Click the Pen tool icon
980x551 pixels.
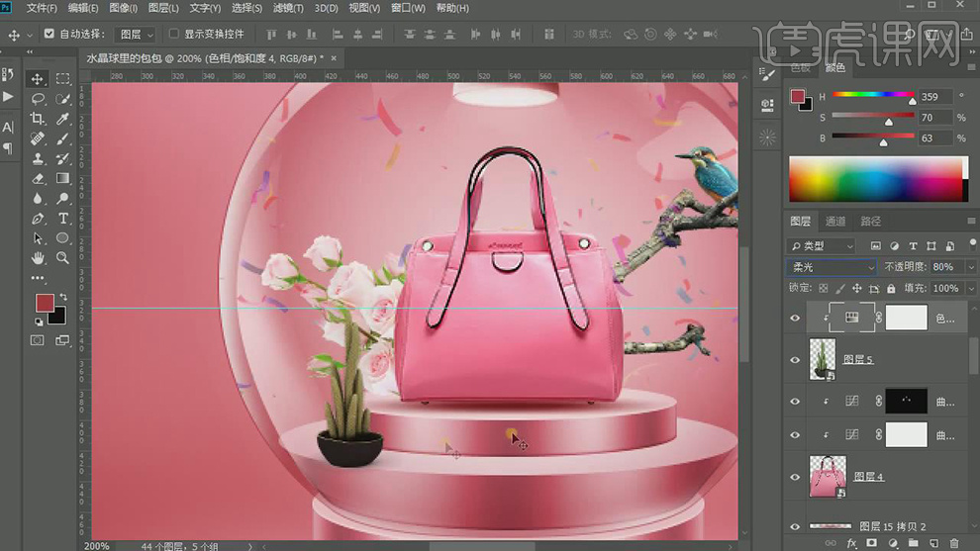pos(38,218)
